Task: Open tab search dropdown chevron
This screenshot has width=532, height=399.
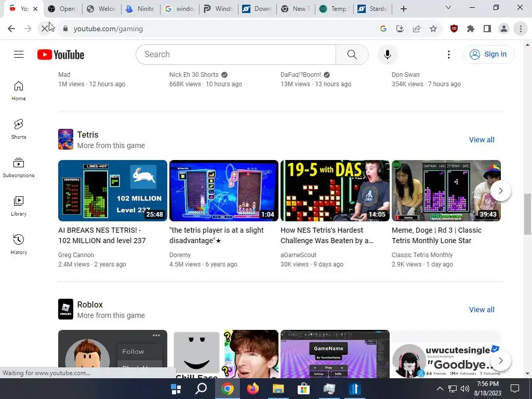Action: click(448, 7)
